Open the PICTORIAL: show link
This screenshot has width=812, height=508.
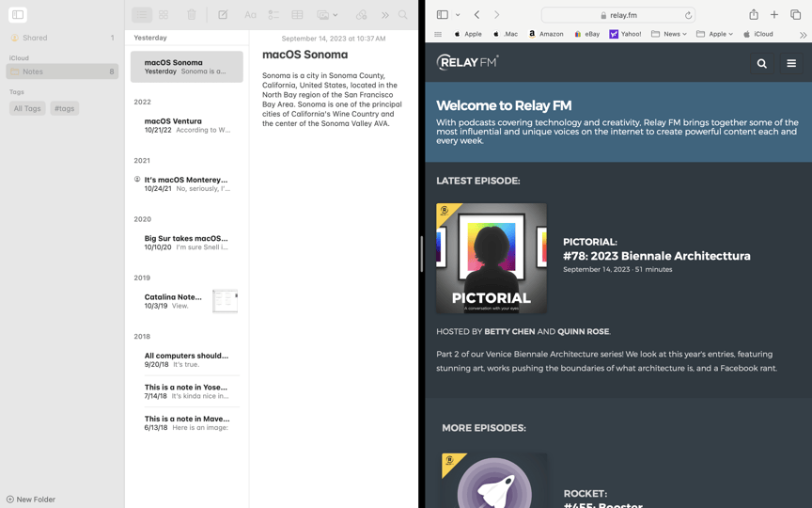point(590,242)
